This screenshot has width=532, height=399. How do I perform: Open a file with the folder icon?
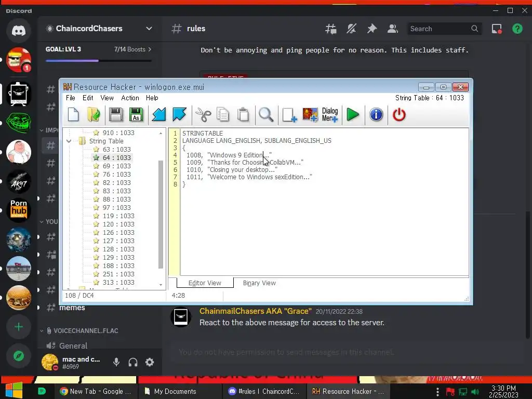94,115
